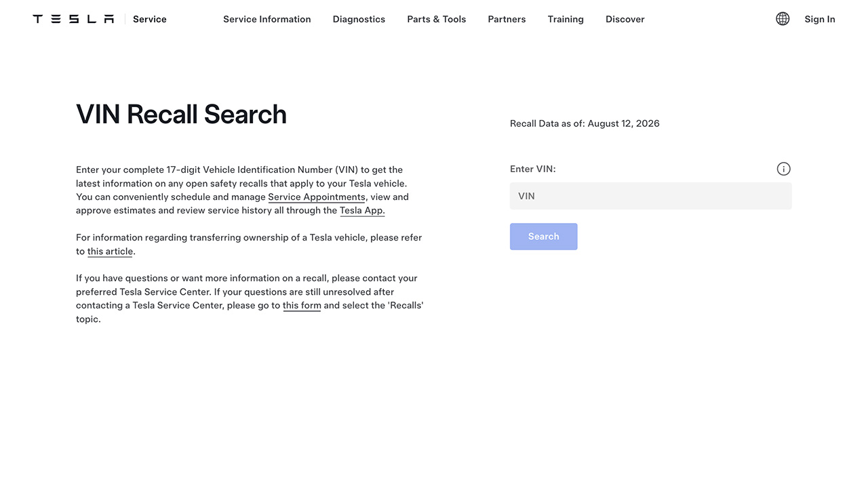Screen dimensions: 868x488
Task: Open 'this article' ownership transfer link
Action: click(x=110, y=251)
